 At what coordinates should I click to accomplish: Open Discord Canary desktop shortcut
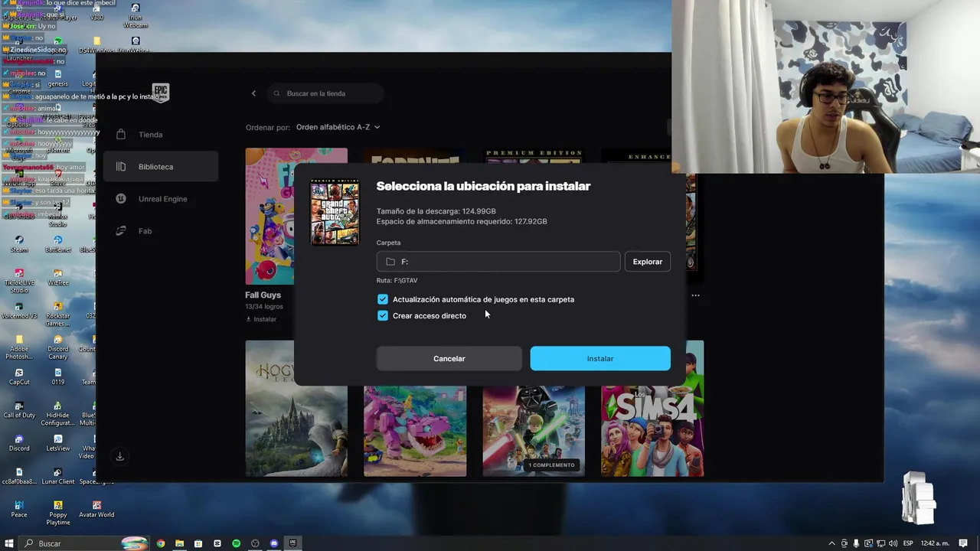click(x=57, y=347)
